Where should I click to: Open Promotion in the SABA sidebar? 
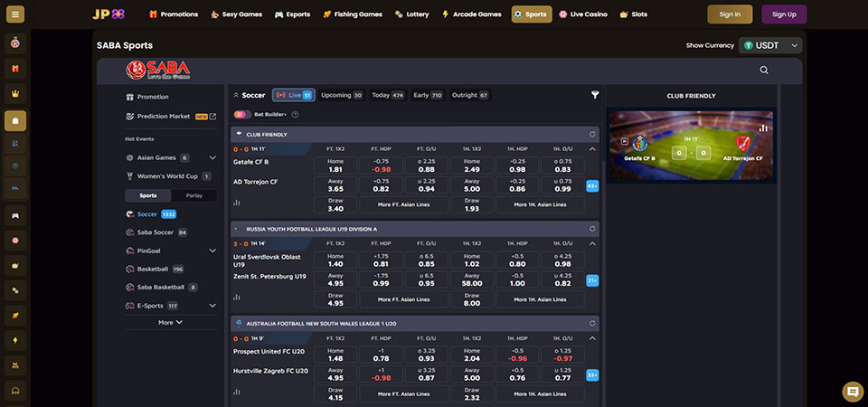tap(147, 97)
